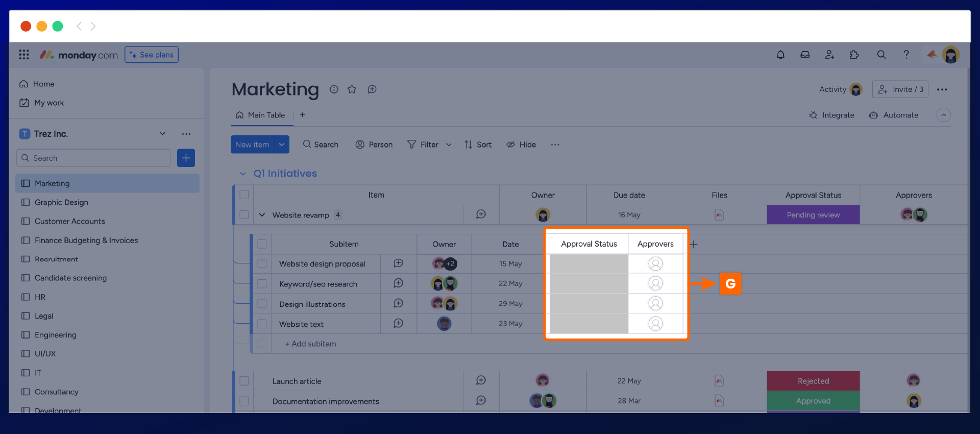The height and width of the screenshot is (434, 980).
Task: Star the Marketing board as favorite
Action: (352, 89)
